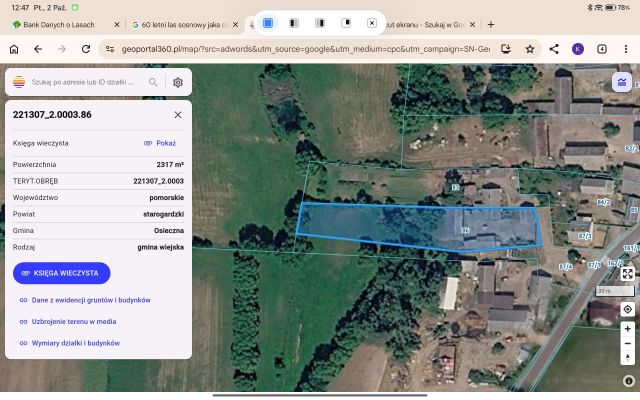
Task: Select parcel labelled 87/3 on the map
Action: point(584,236)
